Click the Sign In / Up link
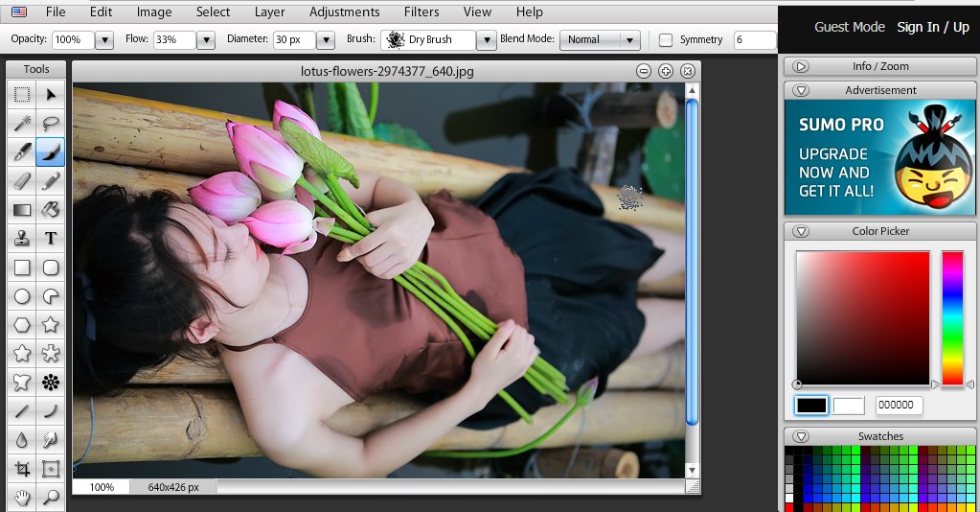Screen dimensions: 980x512 tap(932, 27)
